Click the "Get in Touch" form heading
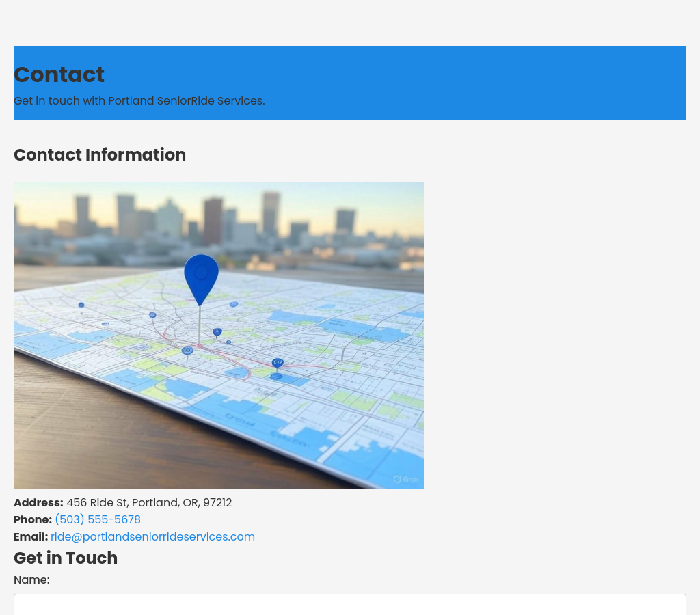The width and height of the screenshot is (700, 615). (x=66, y=558)
